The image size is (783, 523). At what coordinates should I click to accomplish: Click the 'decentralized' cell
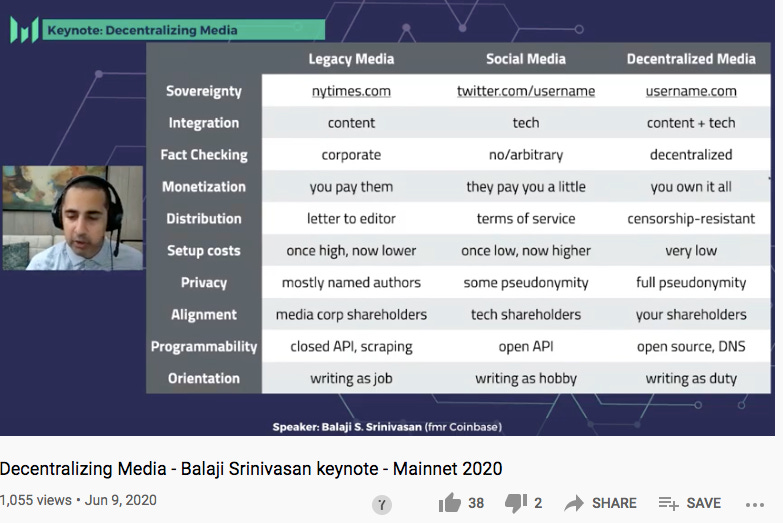691,155
